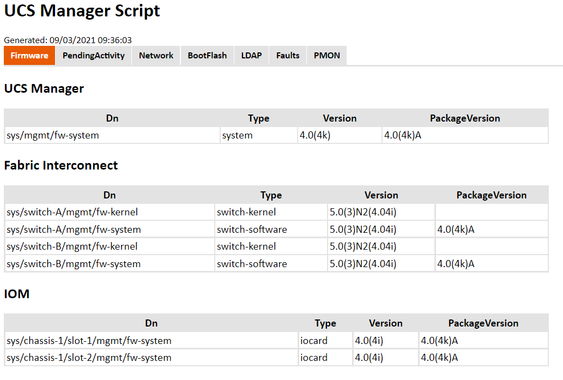Click PackageVersion header in Fabric Interconnect table
Image resolution: width=563 pixels, height=380 pixels.
(x=492, y=195)
